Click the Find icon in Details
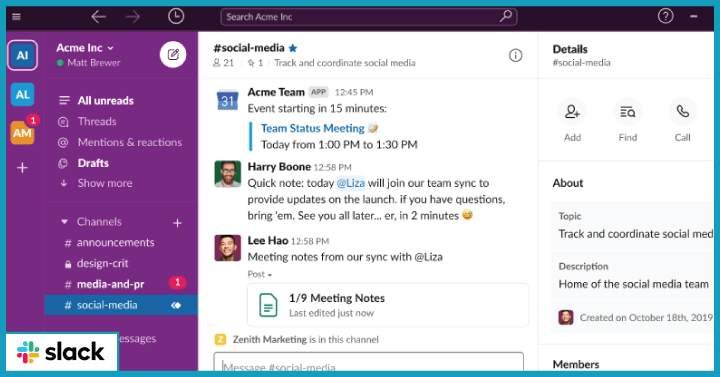The height and width of the screenshot is (377, 720). pos(627,112)
